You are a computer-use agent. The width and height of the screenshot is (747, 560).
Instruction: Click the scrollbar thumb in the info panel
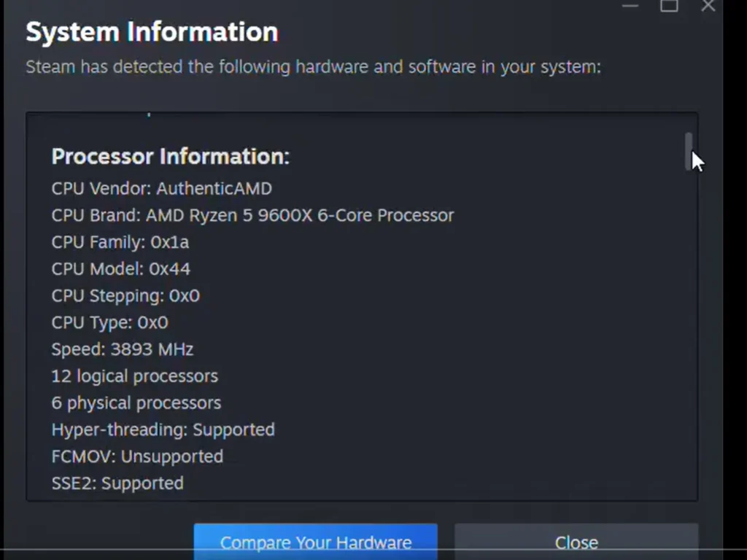(x=689, y=151)
